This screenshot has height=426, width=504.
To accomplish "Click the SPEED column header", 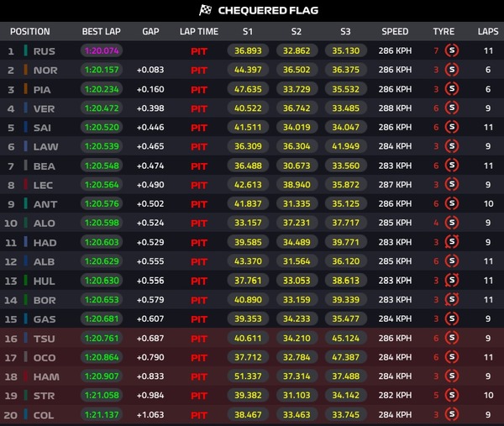I will pyautogui.click(x=395, y=31).
